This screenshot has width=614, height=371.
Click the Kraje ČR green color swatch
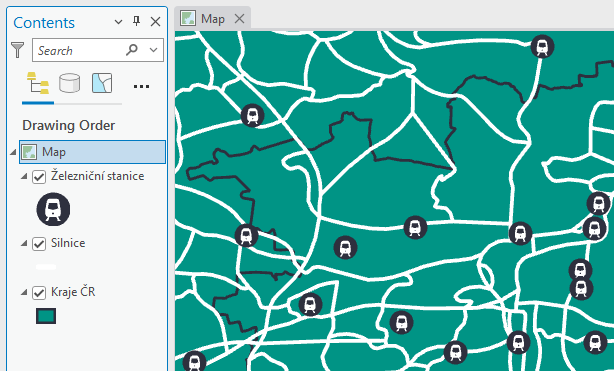coord(46,316)
